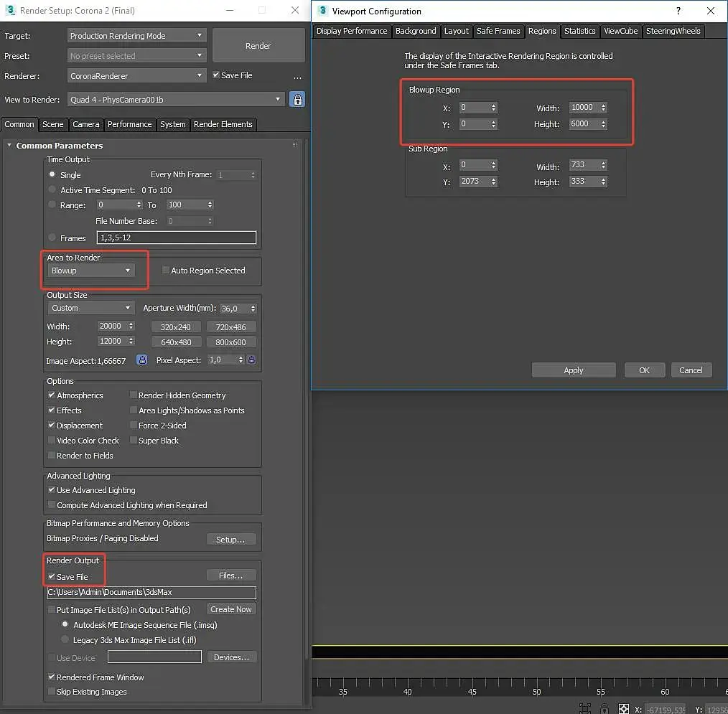
Task: Click the Image Aspect lock icon
Action: [141, 360]
